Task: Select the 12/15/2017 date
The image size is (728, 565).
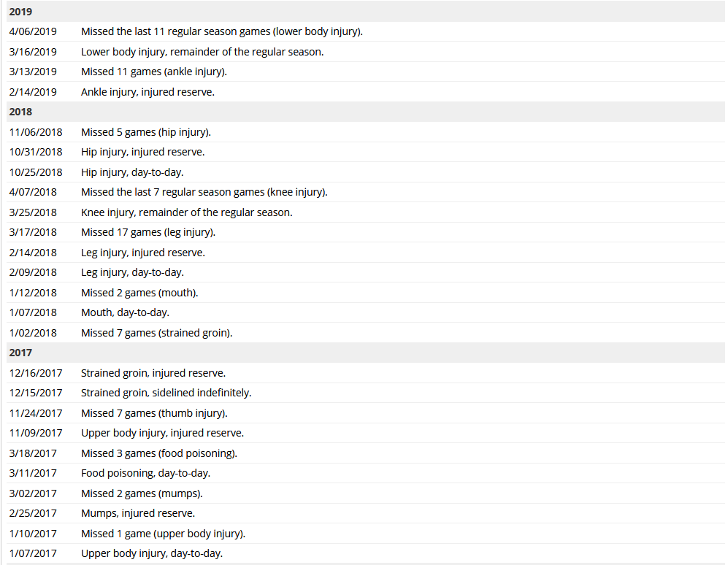Action: pos(36,393)
